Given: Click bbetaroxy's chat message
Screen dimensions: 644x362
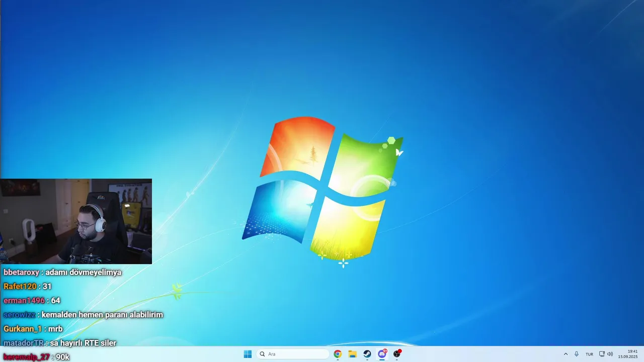Looking at the screenshot, I should point(84,272).
